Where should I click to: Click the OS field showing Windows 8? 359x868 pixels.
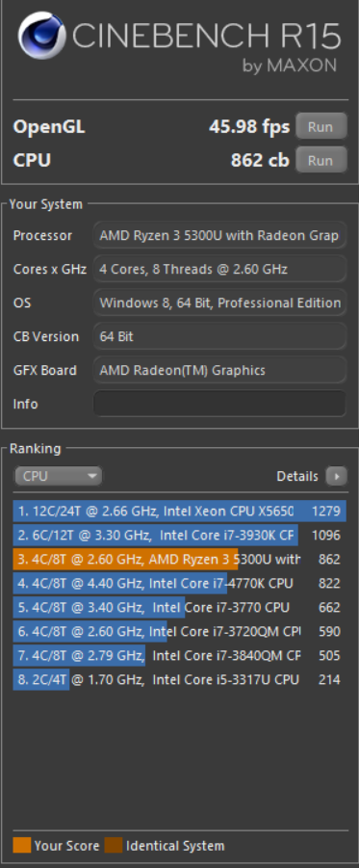tap(219, 302)
